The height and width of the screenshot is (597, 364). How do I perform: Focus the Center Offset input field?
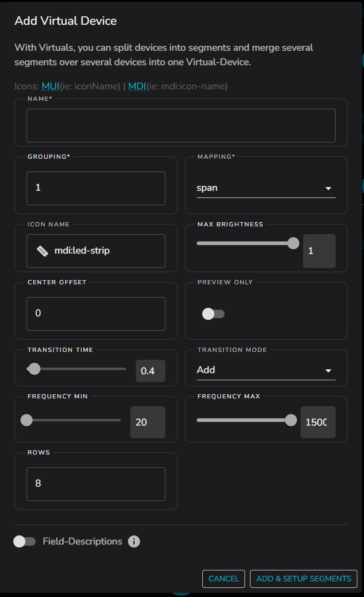[96, 314]
